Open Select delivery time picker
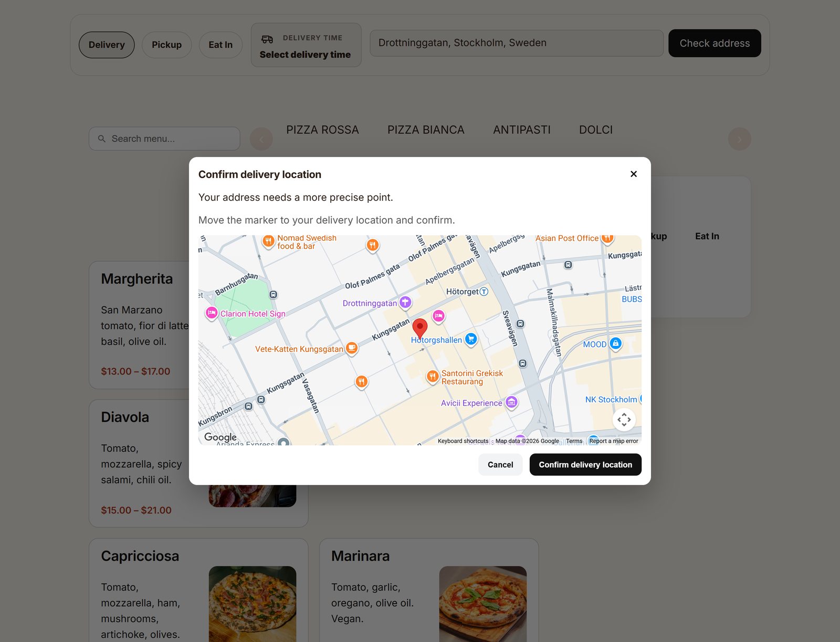The width and height of the screenshot is (840, 642). click(x=306, y=45)
